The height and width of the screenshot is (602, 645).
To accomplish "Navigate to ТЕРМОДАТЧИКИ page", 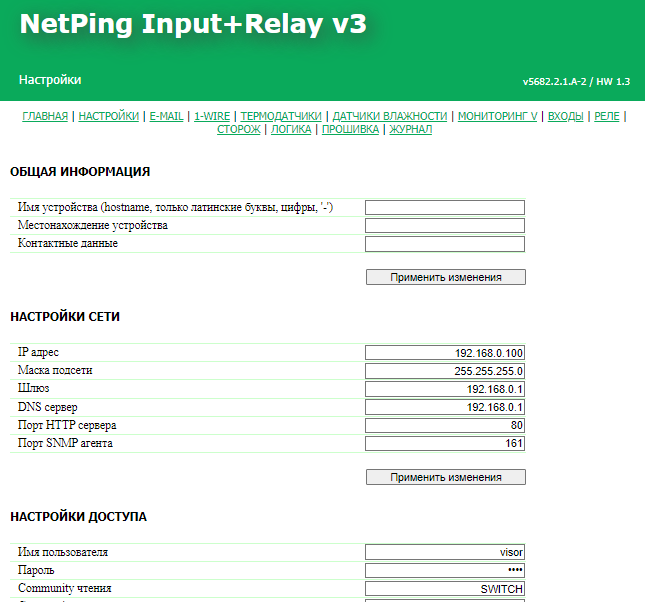I will [280, 116].
